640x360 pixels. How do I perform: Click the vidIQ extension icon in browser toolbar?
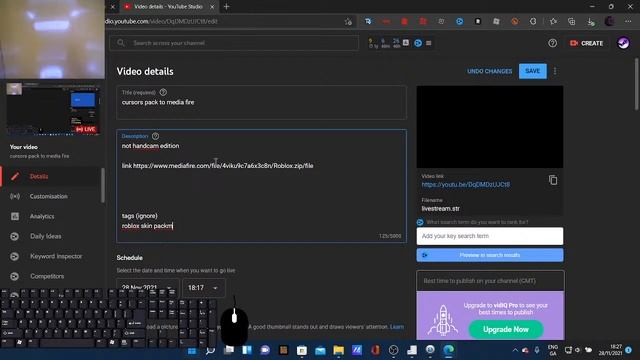(460, 21)
